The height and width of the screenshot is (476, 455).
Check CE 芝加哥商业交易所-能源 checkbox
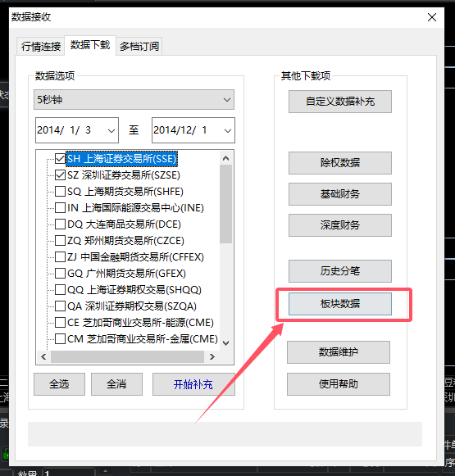tap(60, 323)
